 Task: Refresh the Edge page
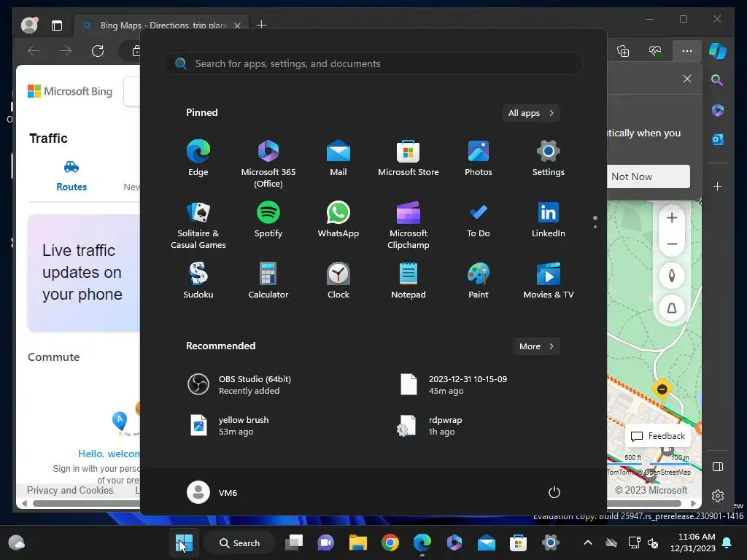[x=98, y=51]
